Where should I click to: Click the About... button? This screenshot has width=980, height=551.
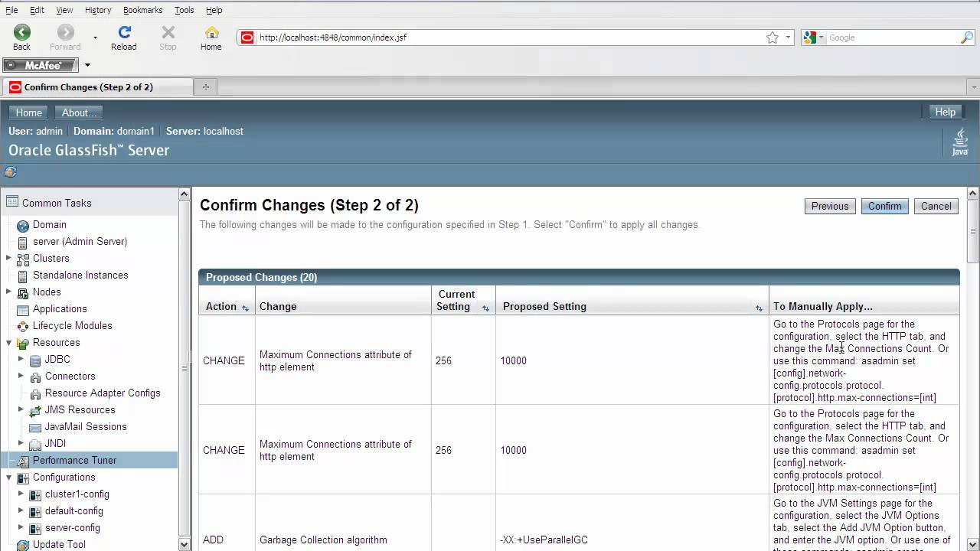[x=79, y=112]
